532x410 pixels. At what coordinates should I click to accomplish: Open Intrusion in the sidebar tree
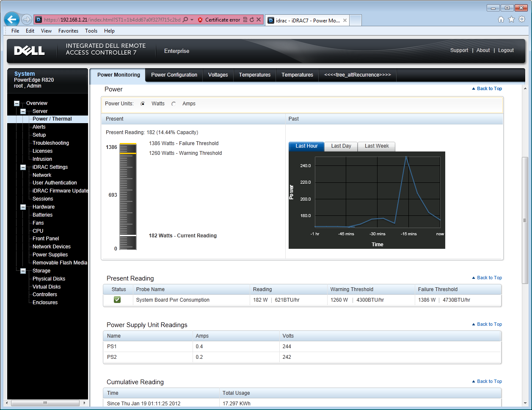tap(42, 159)
